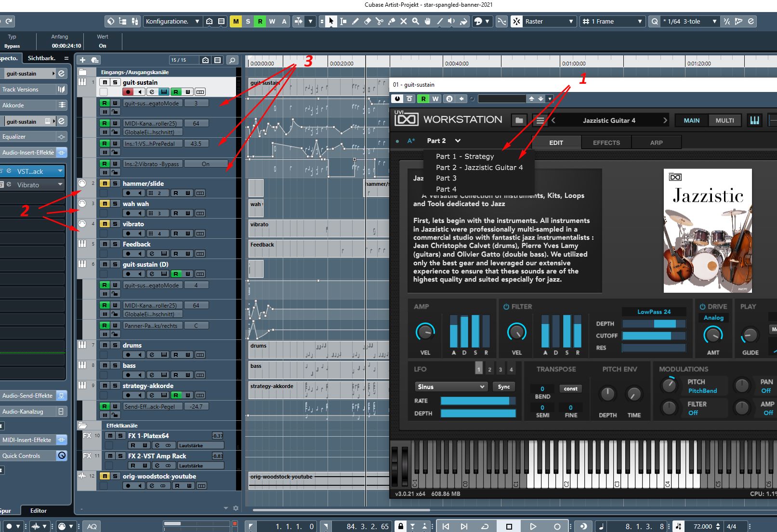Open 1 Frame grid dropdown

pos(612,21)
